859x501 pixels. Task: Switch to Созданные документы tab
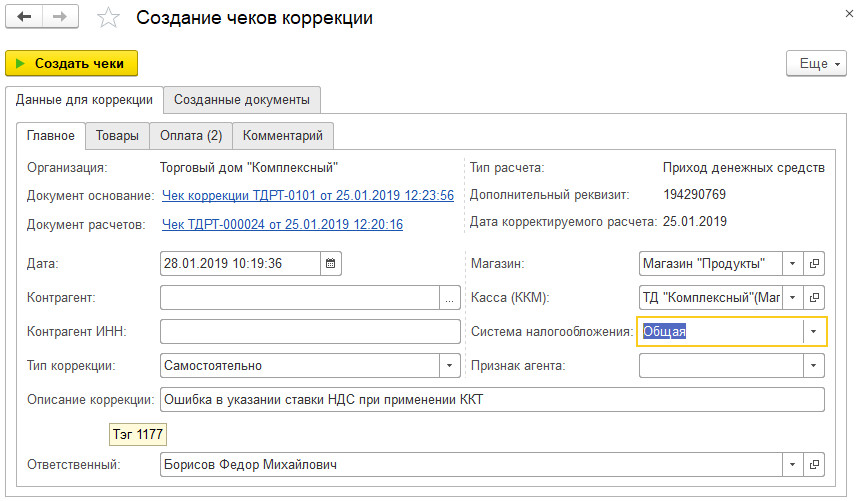coord(242,99)
